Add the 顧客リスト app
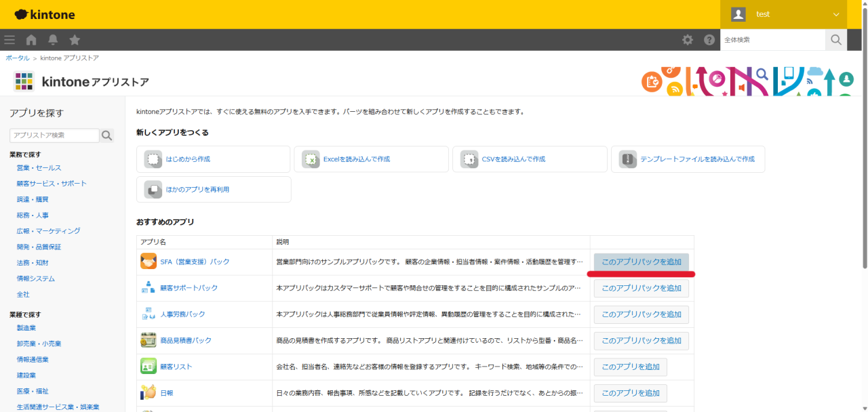Screen dimensions: 868x412 pos(630,367)
